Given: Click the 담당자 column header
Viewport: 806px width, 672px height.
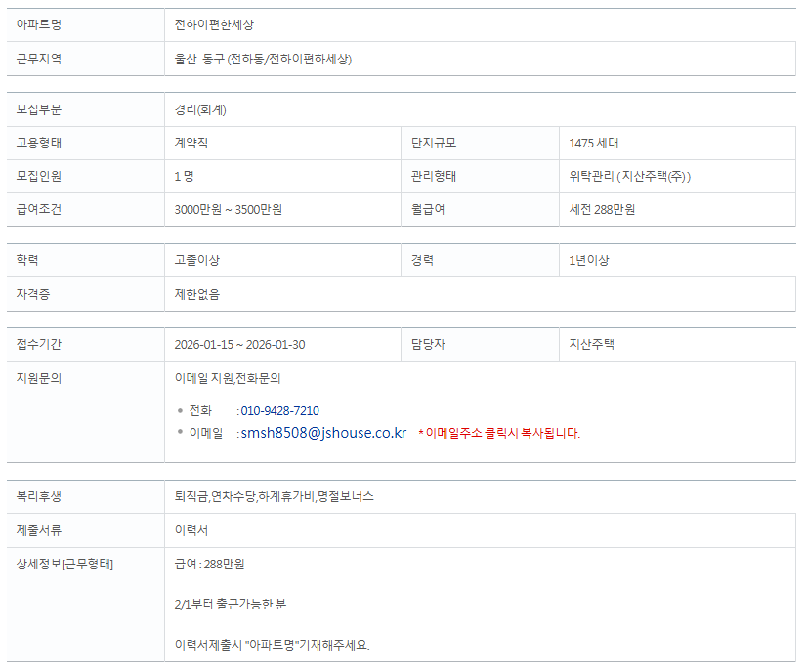Looking at the screenshot, I should pos(428,344).
